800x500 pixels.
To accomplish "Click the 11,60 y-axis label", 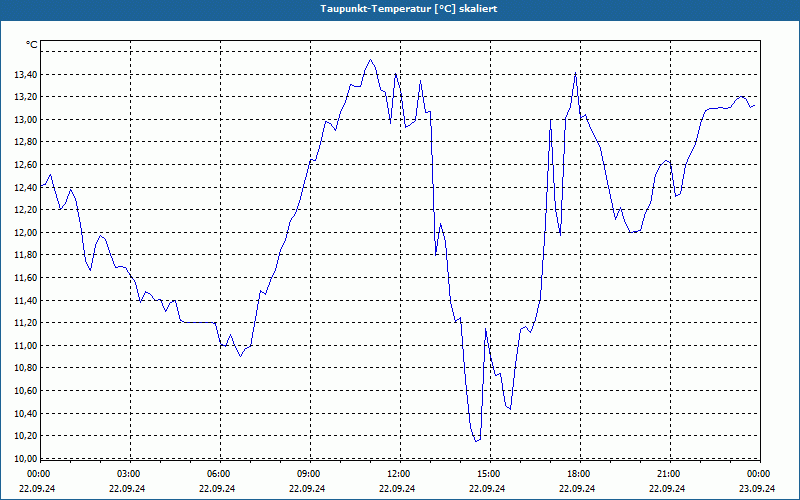I will pos(26,278).
